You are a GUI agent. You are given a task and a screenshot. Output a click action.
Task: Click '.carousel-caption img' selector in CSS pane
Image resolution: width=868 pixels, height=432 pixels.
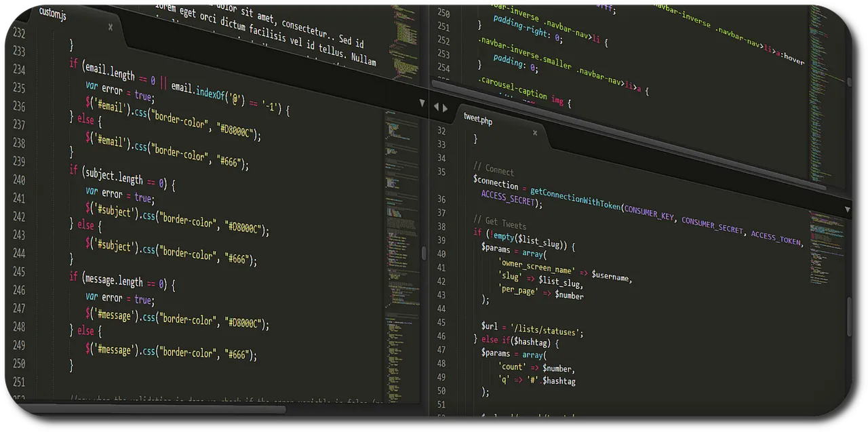point(521,92)
